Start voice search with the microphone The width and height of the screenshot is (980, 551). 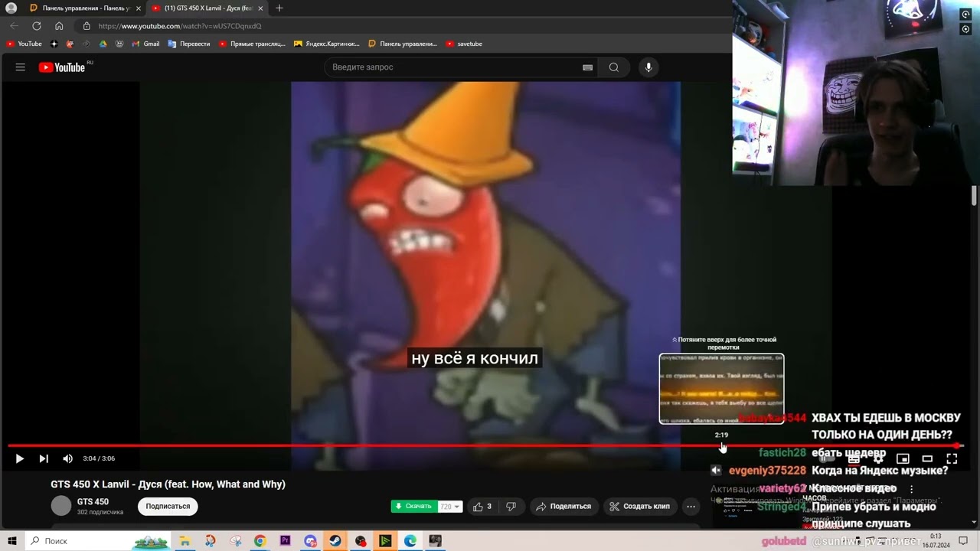coord(648,67)
